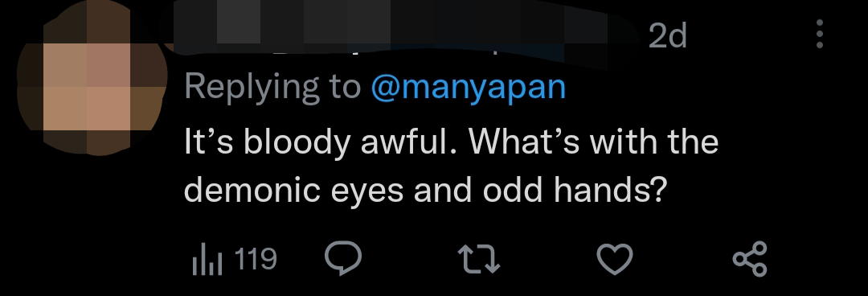868x296 pixels.
Task: Toggle the heart to favorite this reply
Action: (x=615, y=260)
